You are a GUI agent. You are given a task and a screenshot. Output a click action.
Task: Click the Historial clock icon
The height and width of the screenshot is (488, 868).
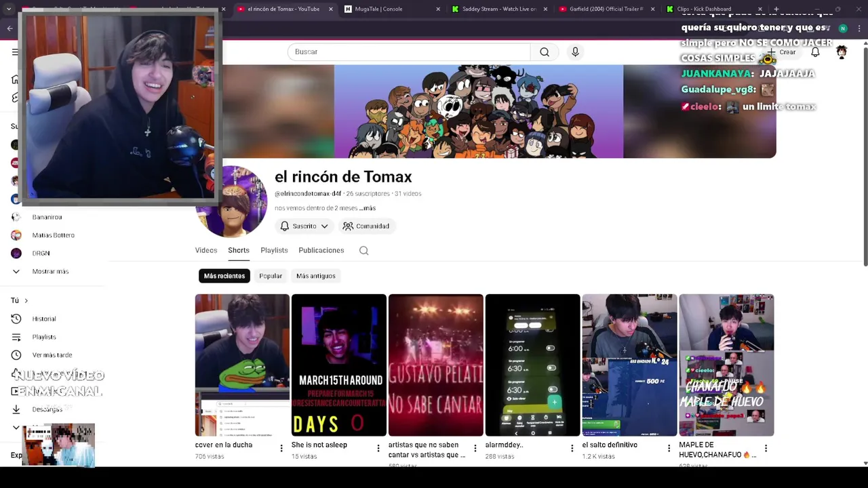pos(16,319)
